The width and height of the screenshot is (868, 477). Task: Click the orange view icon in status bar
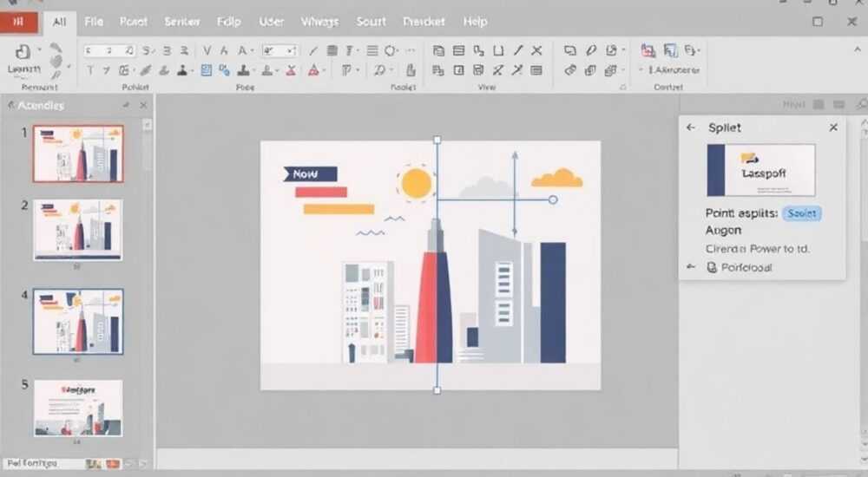(112, 464)
